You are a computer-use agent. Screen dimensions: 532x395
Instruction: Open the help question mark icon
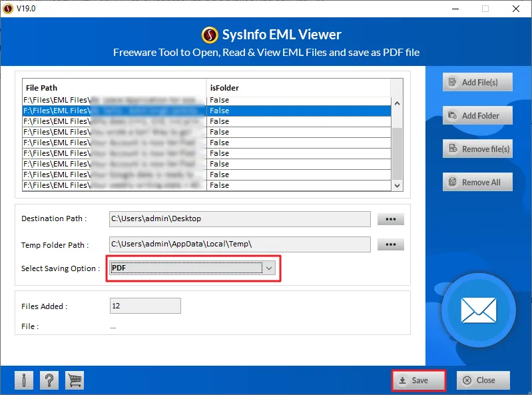49,380
